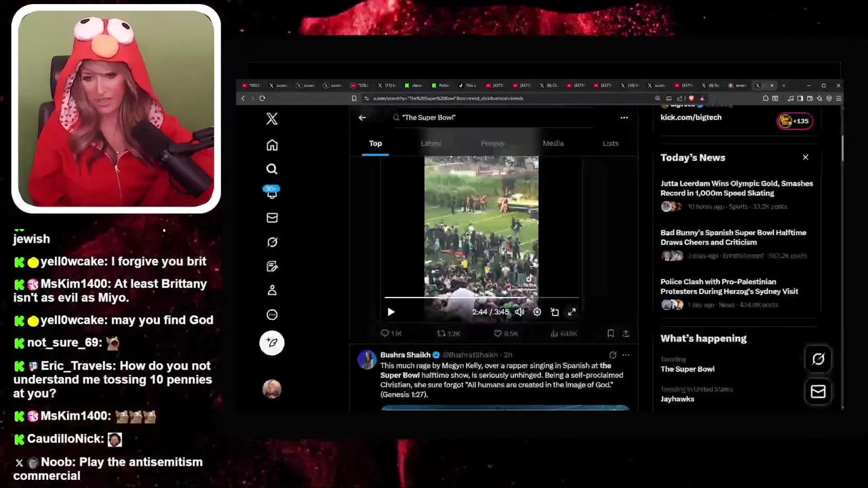Viewport: 868px width, 488px height.
Task: Open the @BushraTShaikh handle link
Action: point(470,354)
